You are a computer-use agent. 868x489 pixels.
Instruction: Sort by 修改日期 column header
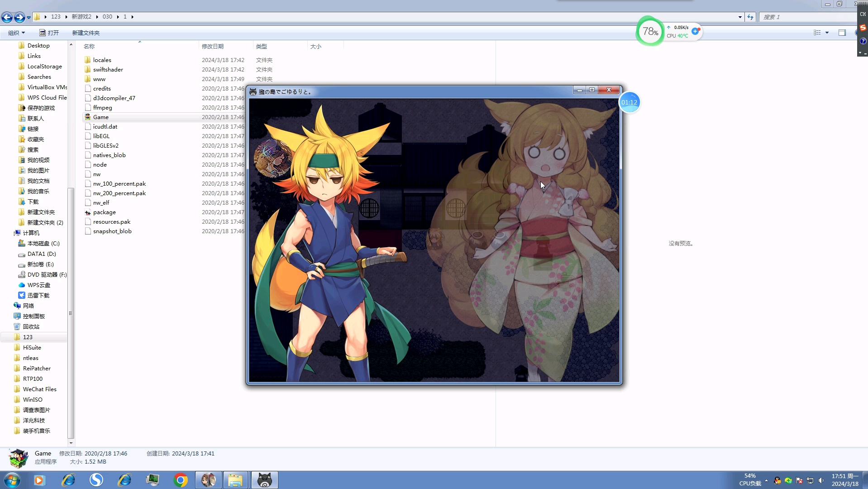click(212, 46)
